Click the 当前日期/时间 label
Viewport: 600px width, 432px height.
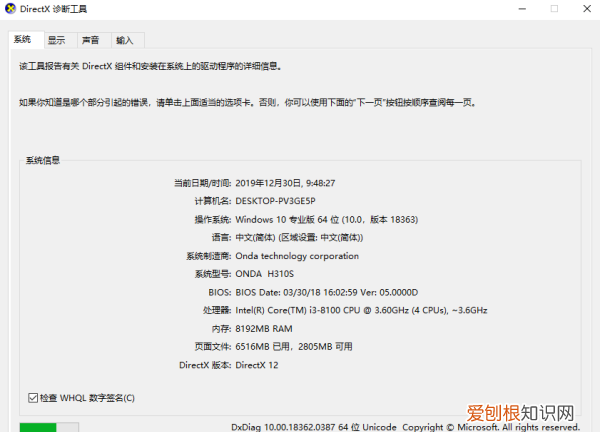point(203,183)
